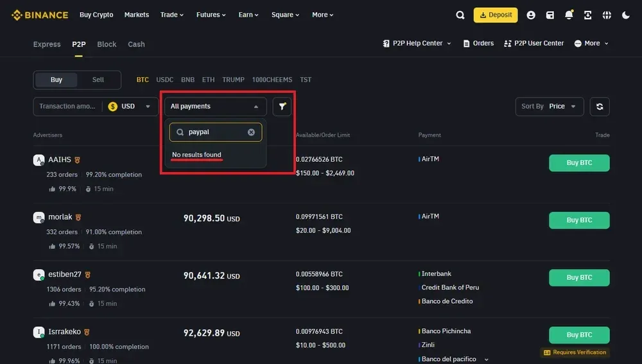Open the language globe icon
The height and width of the screenshot is (364, 642).
pos(607,15)
